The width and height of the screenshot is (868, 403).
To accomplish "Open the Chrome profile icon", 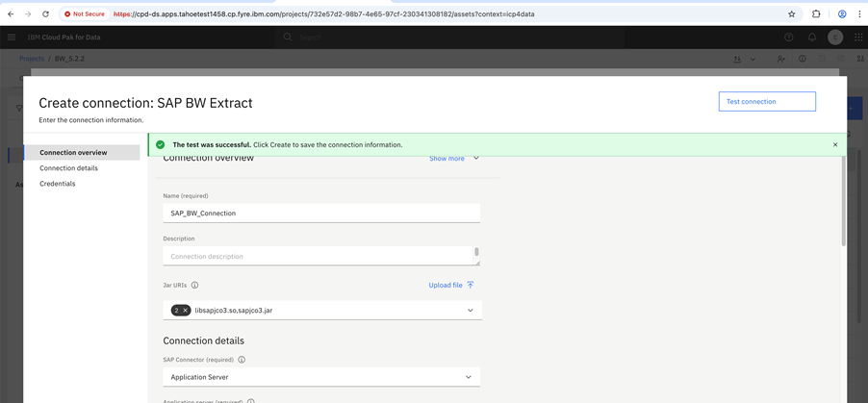I will 842,13.
